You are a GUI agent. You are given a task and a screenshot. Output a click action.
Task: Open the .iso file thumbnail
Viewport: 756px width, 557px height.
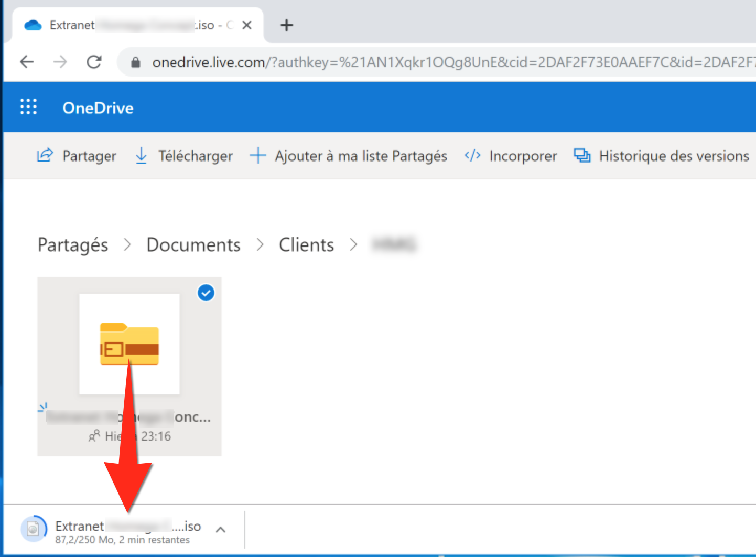[x=129, y=344]
